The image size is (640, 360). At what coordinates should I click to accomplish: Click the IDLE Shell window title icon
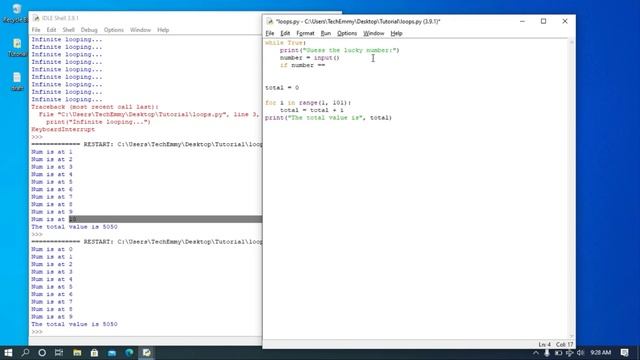tap(36, 18)
